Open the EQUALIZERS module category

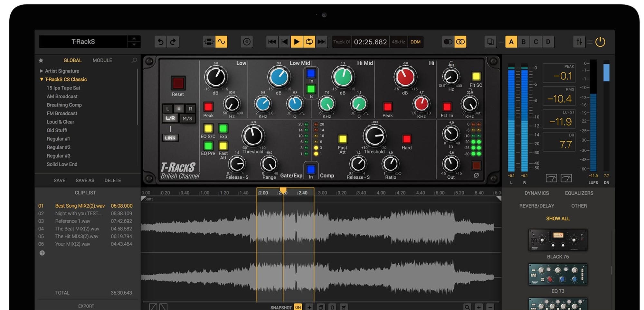point(579,193)
